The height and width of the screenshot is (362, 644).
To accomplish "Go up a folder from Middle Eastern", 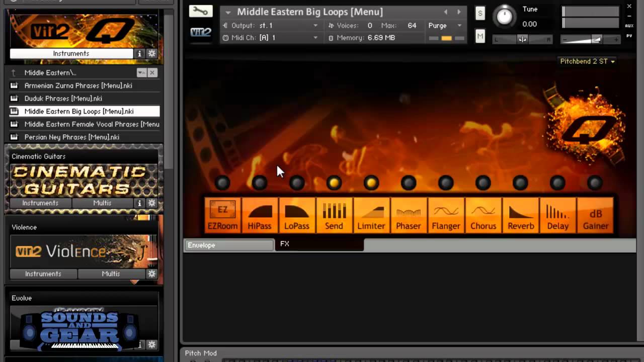I will pos(14,73).
